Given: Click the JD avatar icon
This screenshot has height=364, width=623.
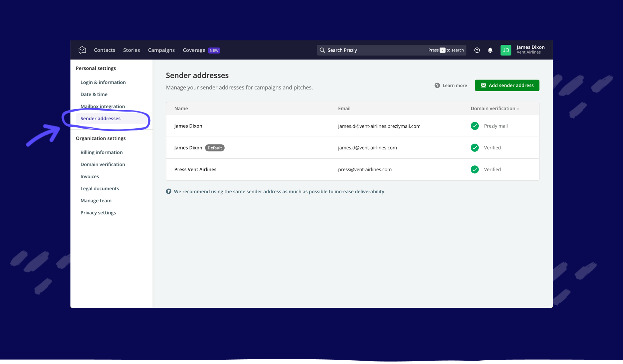Looking at the screenshot, I should click(506, 50).
